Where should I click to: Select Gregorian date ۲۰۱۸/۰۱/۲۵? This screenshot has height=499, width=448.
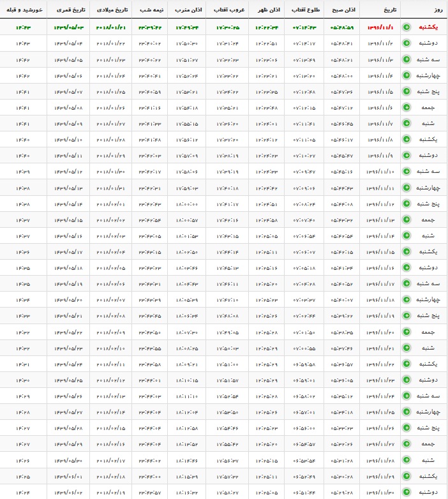pos(111,92)
